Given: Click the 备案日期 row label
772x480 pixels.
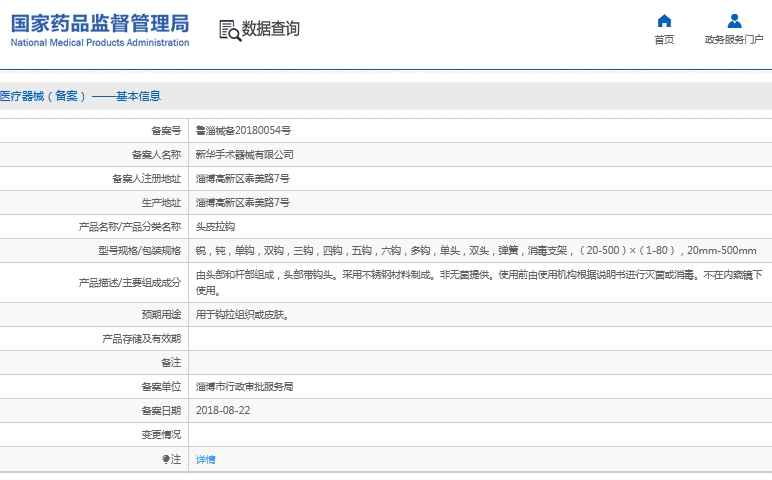Looking at the screenshot, I should point(161,411).
